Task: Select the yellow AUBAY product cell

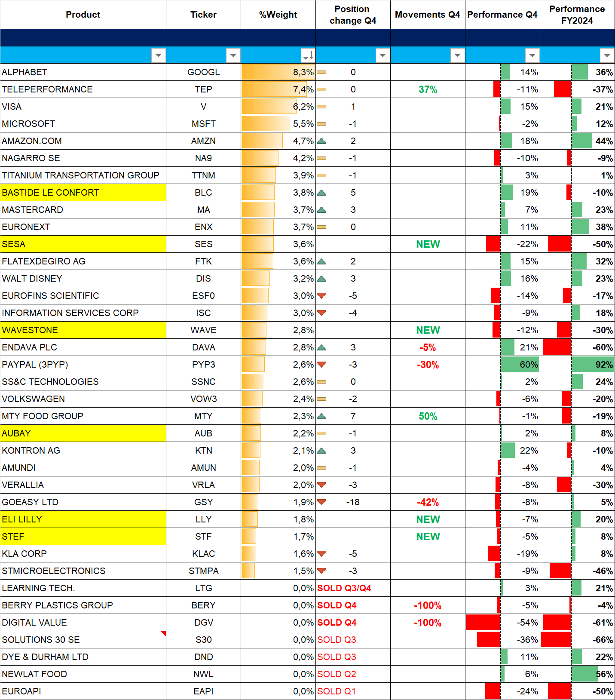Action: coord(83,433)
